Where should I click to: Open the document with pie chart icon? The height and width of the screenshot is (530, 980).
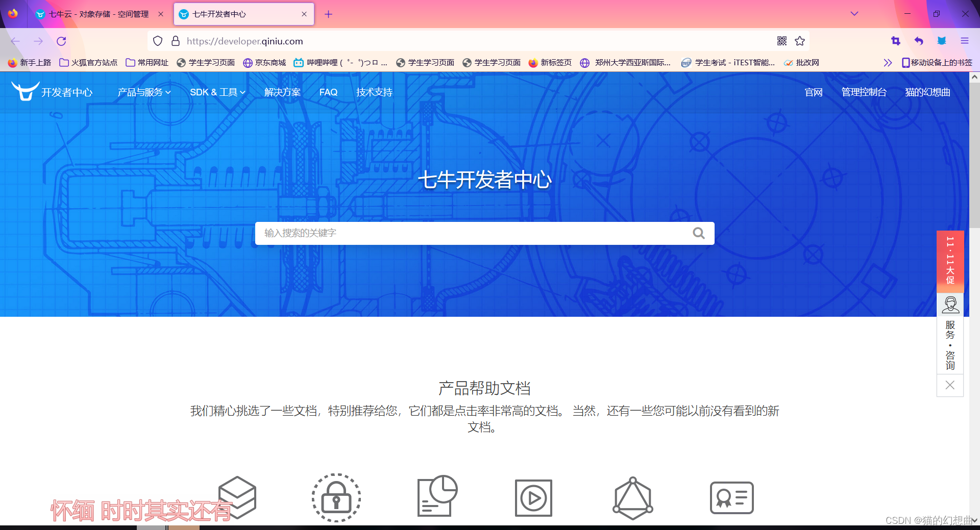coord(437,496)
